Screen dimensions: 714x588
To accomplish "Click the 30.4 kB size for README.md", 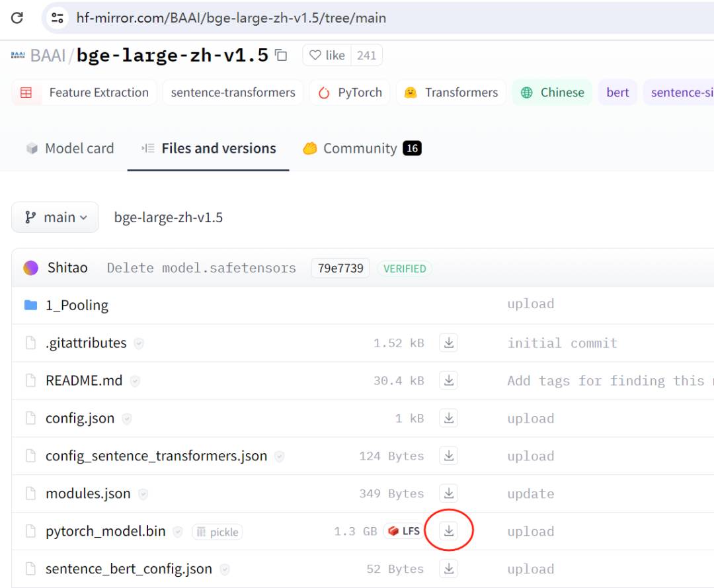I will tap(399, 381).
